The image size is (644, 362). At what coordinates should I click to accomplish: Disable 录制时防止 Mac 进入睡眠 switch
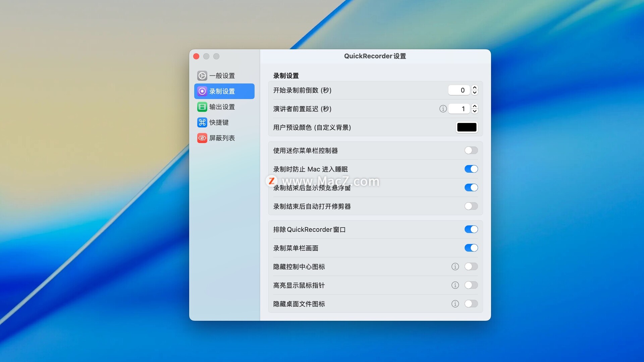pyautogui.click(x=471, y=169)
